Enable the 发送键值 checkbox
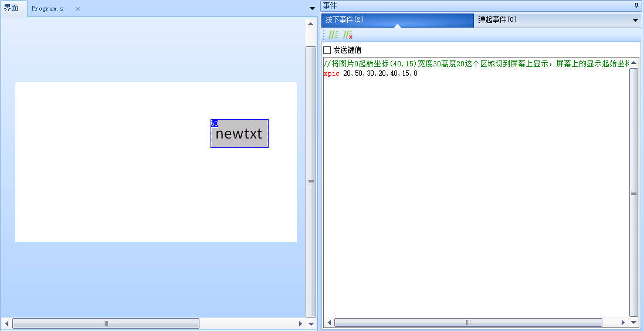The width and height of the screenshot is (644, 331). tap(327, 50)
